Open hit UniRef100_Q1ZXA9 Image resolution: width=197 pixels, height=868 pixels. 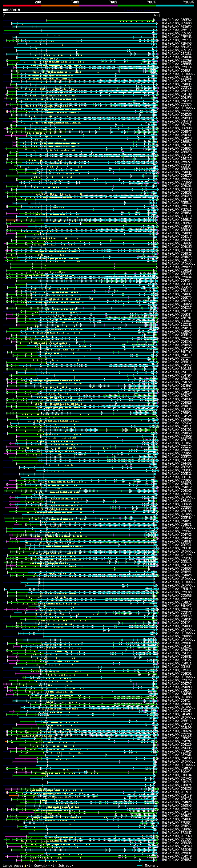pos(176,61)
